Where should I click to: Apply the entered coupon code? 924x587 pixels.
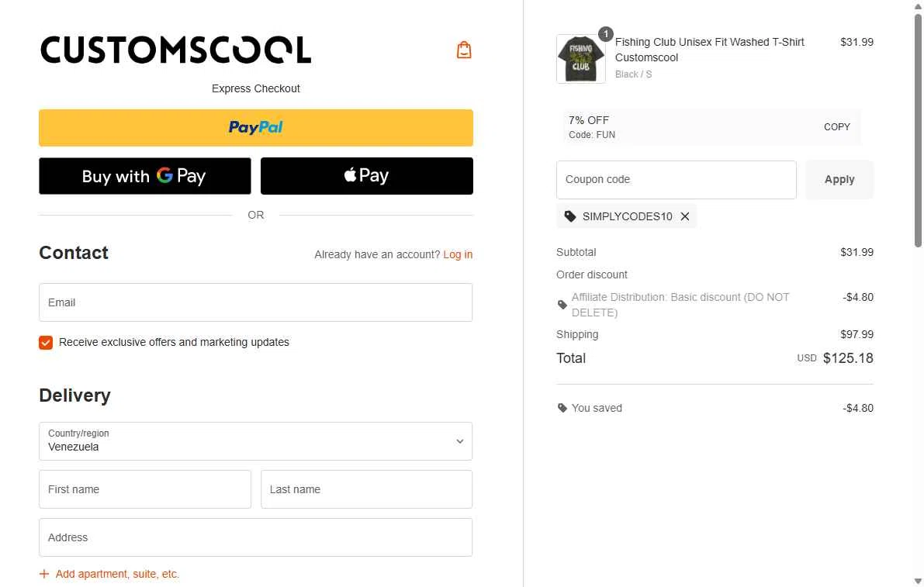click(x=839, y=180)
